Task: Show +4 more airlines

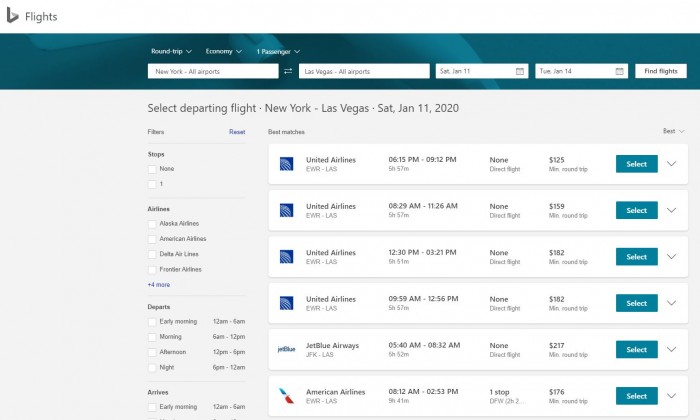Action: tap(158, 285)
